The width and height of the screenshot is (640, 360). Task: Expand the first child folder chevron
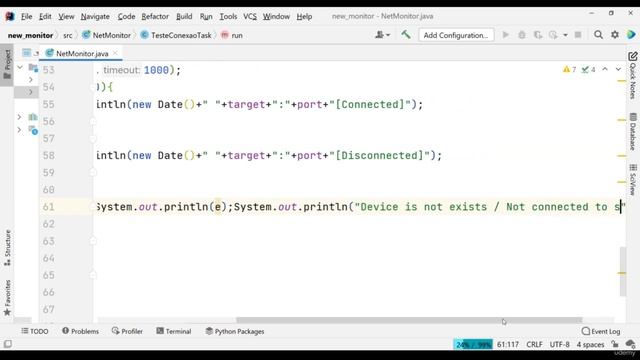(31, 80)
